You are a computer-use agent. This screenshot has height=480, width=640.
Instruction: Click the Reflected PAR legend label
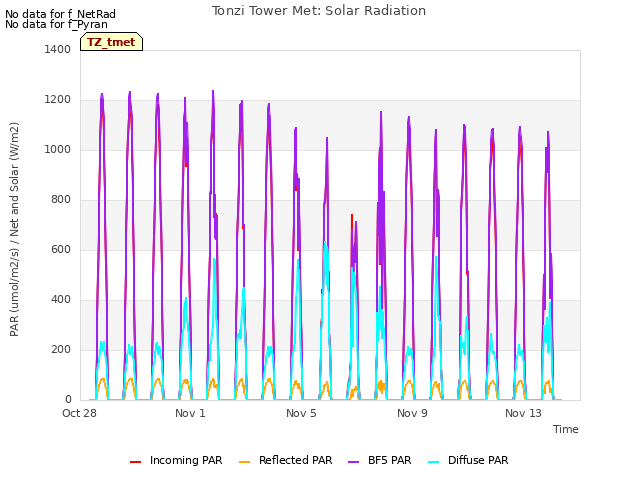(x=296, y=460)
